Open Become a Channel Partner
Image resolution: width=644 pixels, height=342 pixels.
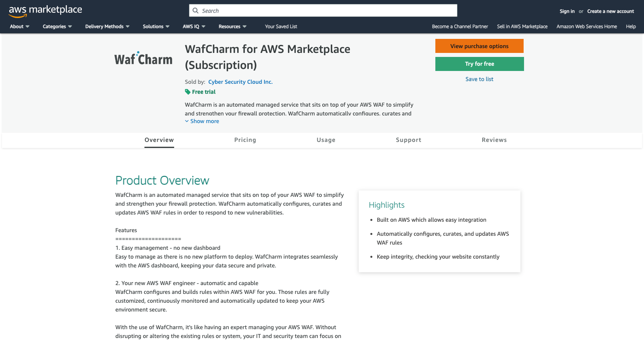coord(460,26)
